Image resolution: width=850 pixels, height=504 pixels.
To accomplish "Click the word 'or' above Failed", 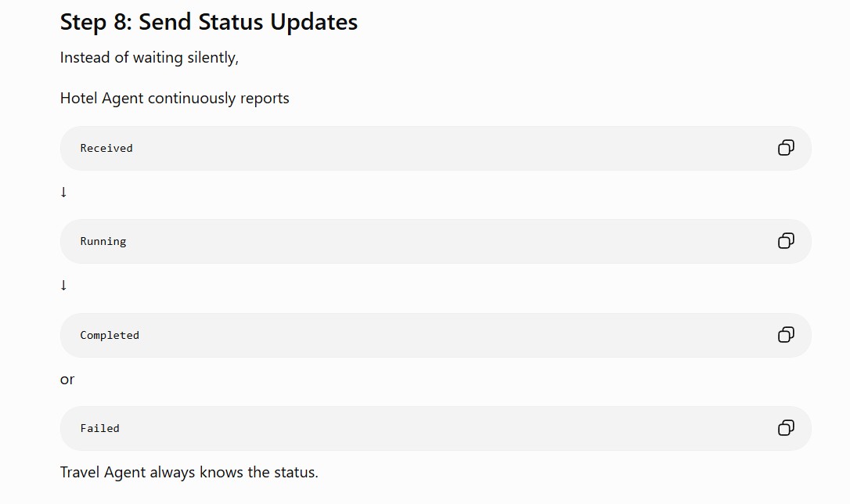I will (67, 380).
